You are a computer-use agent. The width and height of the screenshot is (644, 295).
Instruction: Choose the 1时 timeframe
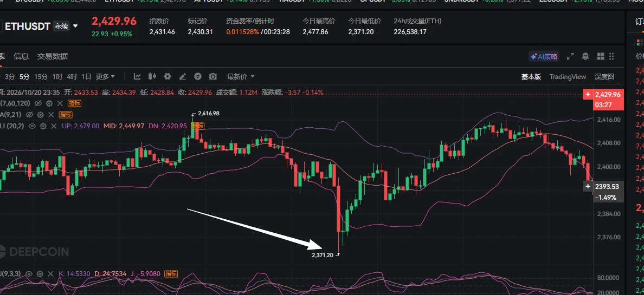[57, 76]
